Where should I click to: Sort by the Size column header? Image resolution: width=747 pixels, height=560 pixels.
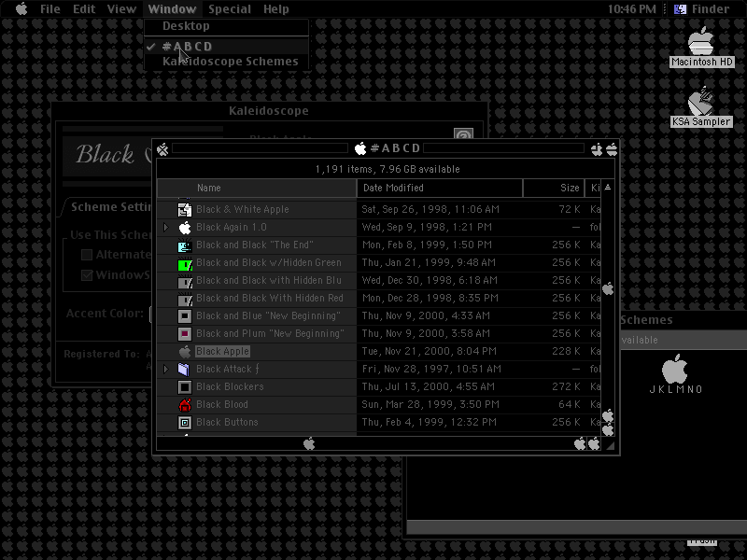pos(554,189)
